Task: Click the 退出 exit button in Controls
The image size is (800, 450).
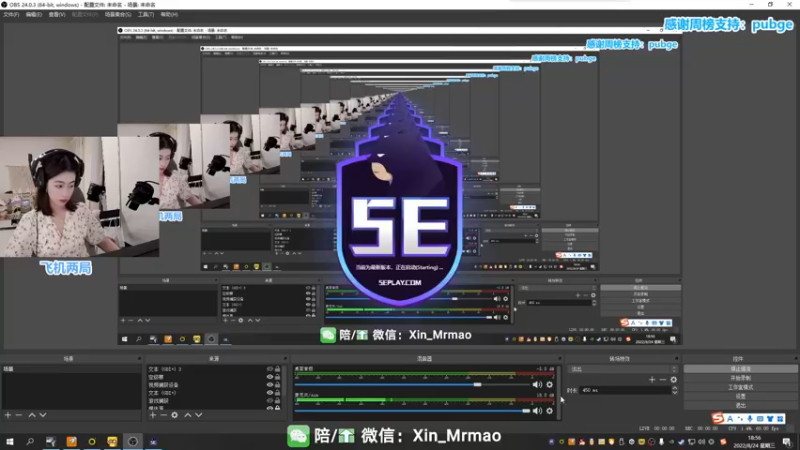Action: click(x=740, y=406)
